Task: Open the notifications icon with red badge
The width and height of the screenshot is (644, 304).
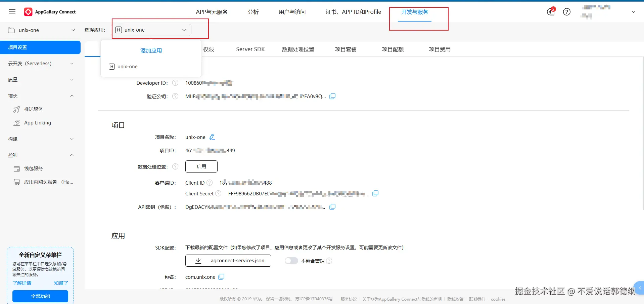Action: tap(551, 12)
